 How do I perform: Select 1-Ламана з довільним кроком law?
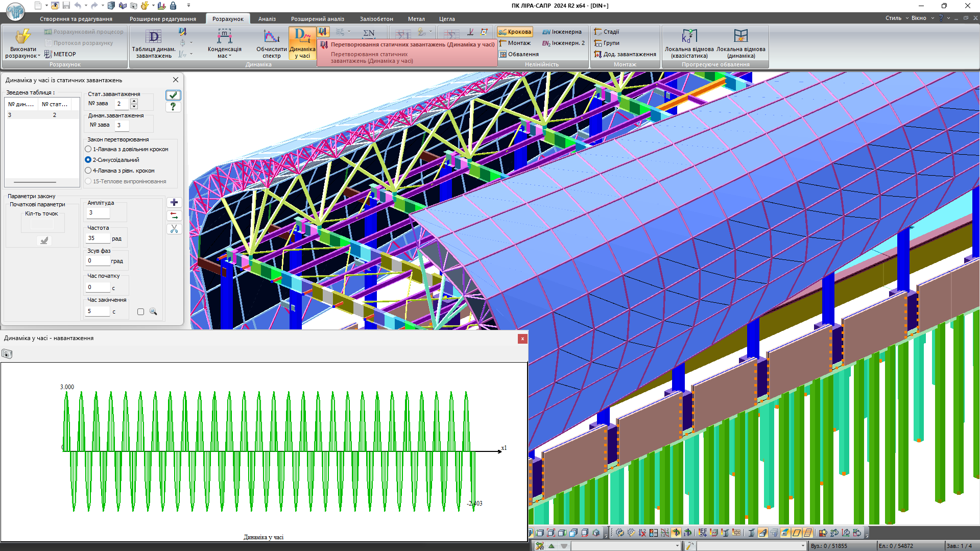click(88, 149)
